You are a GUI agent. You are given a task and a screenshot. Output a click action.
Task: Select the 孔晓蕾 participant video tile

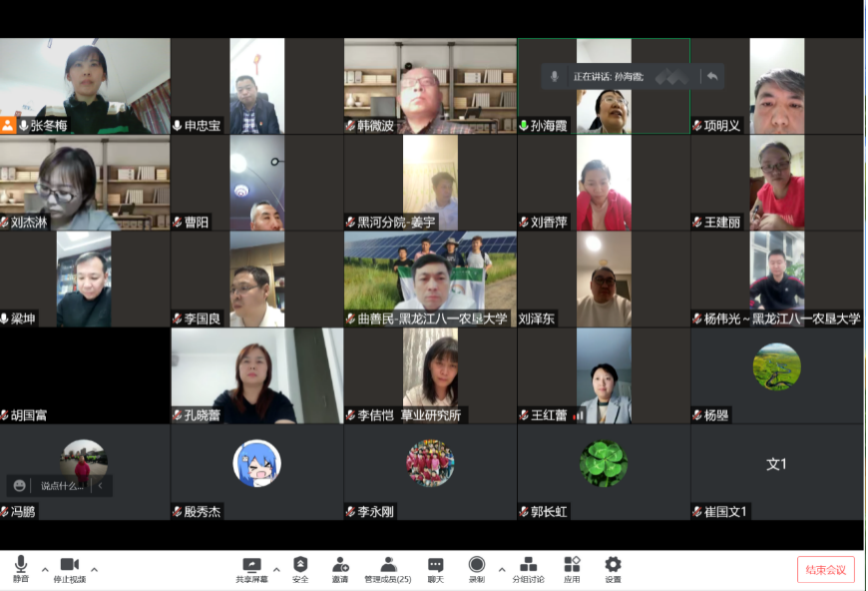(256, 376)
